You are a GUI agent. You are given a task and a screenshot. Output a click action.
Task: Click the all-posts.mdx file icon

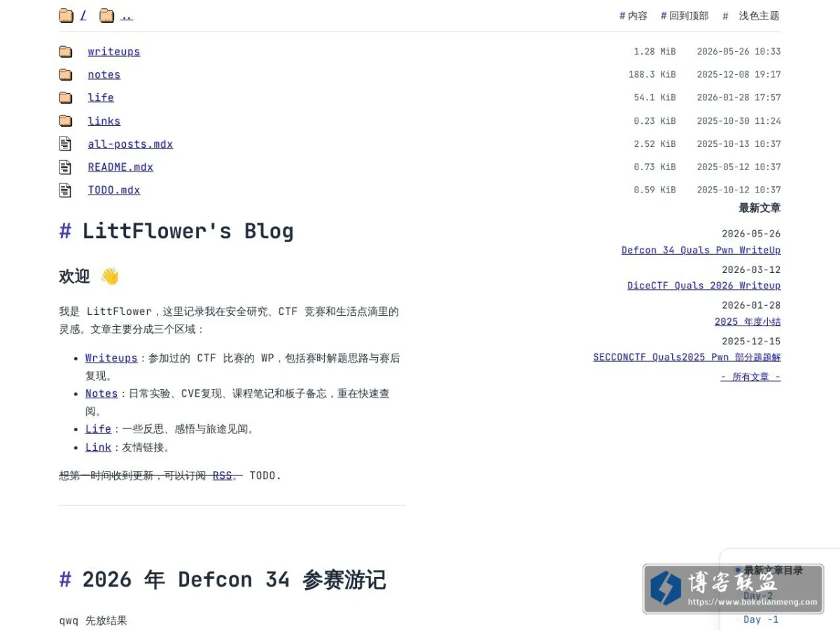pos(65,144)
